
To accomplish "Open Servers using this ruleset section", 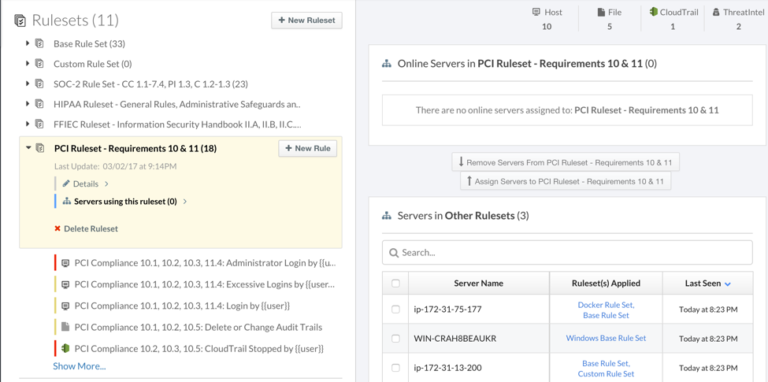I will [x=125, y=201].
